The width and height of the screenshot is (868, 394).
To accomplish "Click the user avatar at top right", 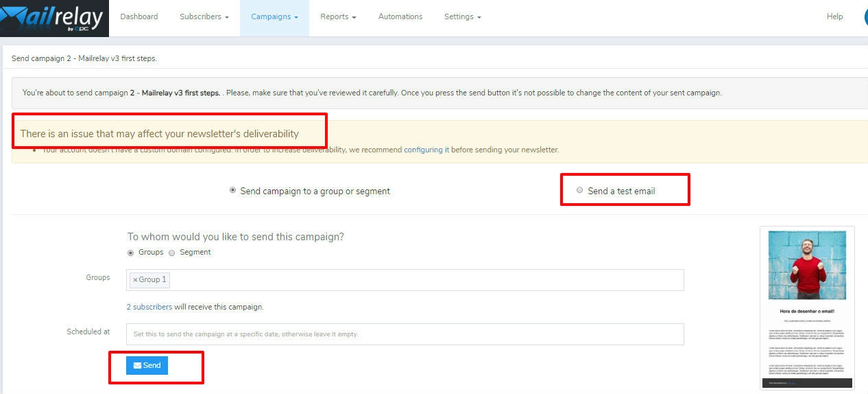I will 865,17.
